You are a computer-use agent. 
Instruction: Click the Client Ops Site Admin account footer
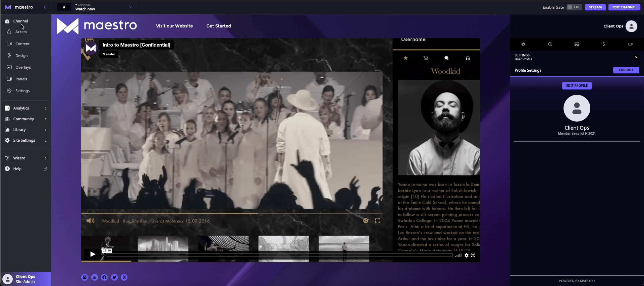25,279
